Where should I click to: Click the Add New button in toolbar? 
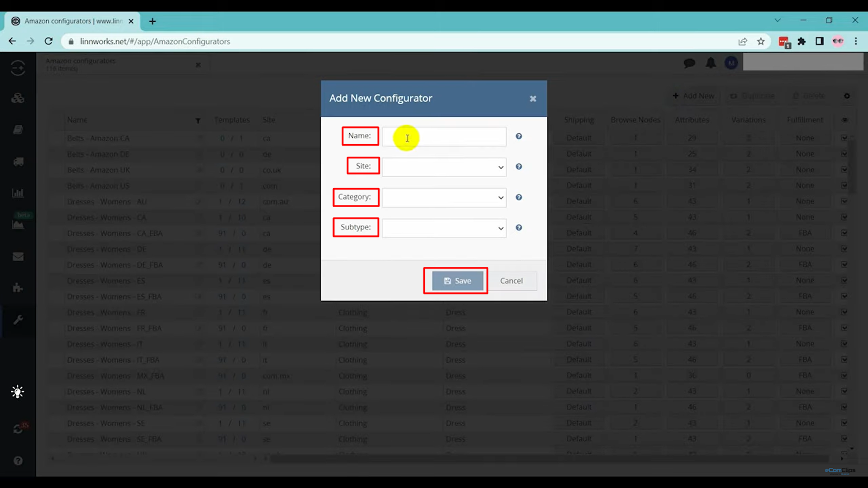(693, 96)
